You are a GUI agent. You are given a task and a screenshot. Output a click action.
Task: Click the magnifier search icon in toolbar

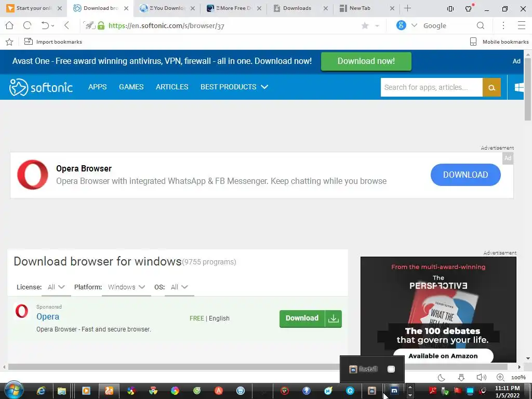point(481,25)
